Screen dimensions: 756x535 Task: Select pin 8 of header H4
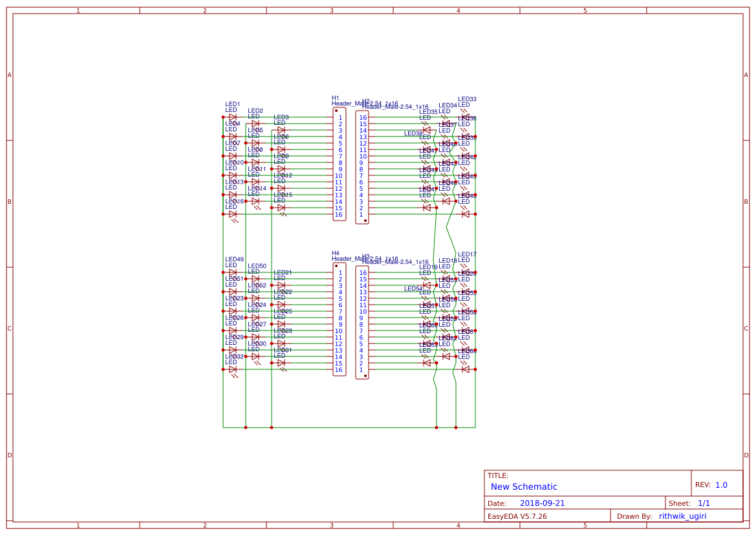340,318
